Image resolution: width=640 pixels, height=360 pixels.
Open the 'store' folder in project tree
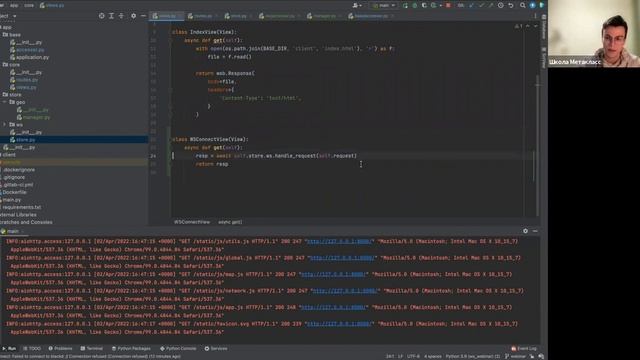pyautogui.click(x=12, y=95)
